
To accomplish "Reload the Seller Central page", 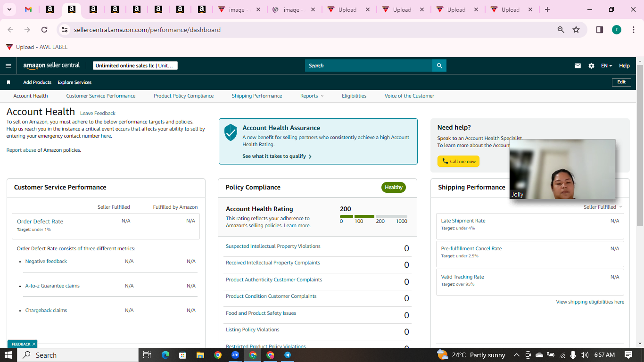I will (x=44, y=30).
